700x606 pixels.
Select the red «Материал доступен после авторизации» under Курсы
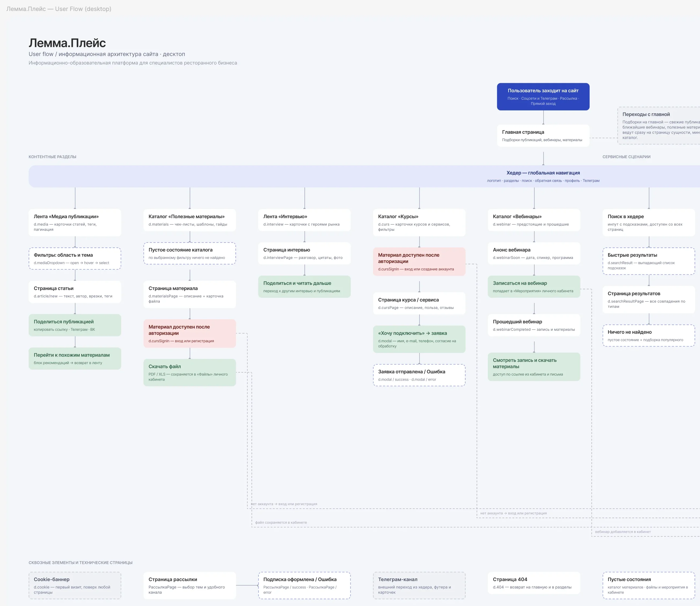click(419, 262)
